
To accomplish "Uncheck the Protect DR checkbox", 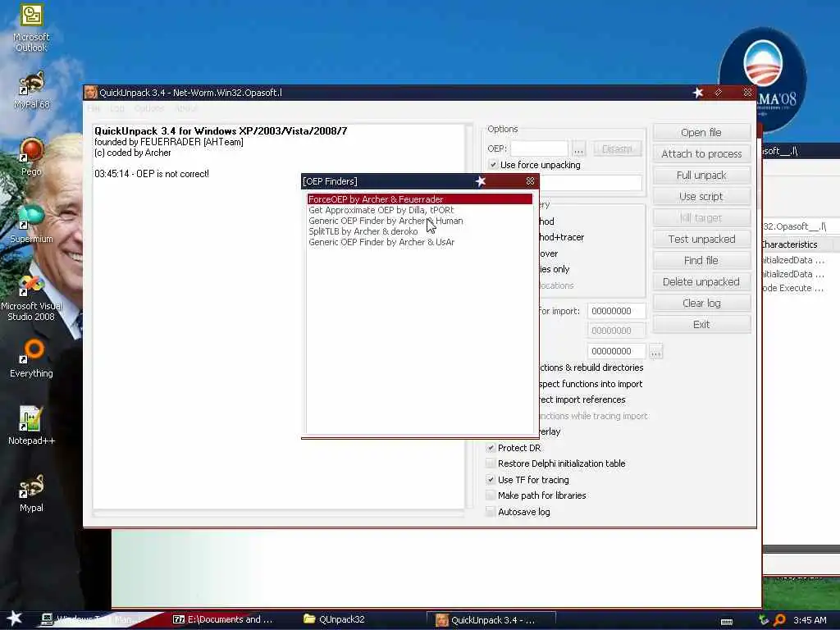I will (x=491, y=448).
